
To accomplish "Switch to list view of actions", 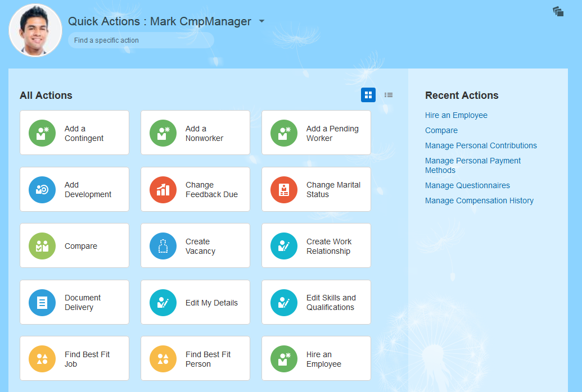I will tap(389, 95).
